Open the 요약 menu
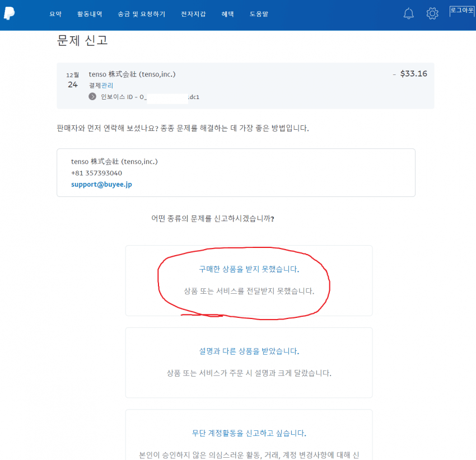476x460 pixels. point(55,14)
